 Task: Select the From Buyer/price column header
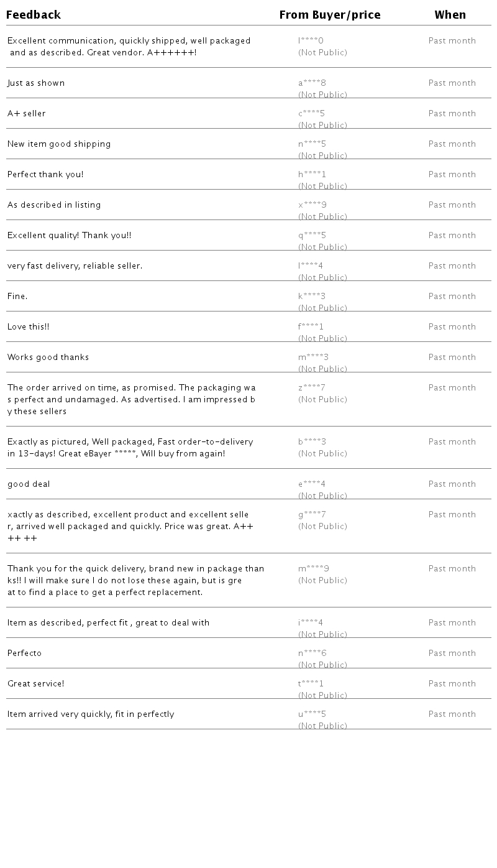(329, 15)
